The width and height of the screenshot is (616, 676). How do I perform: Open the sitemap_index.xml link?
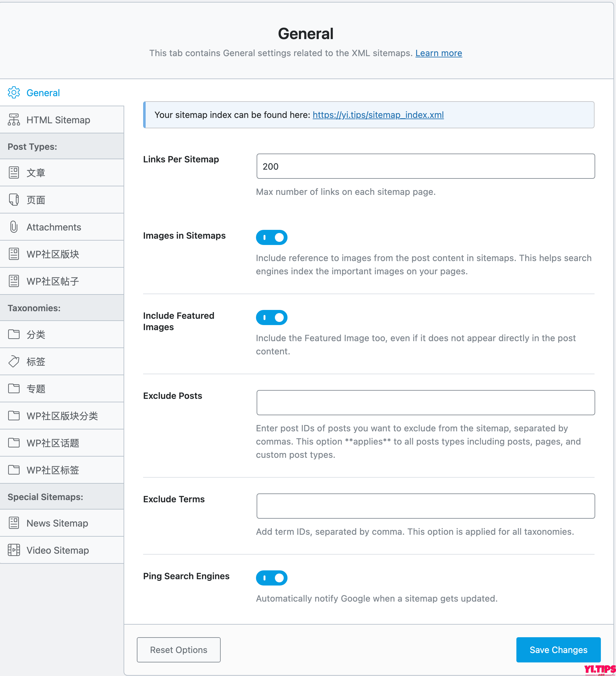tap(378, 115)
